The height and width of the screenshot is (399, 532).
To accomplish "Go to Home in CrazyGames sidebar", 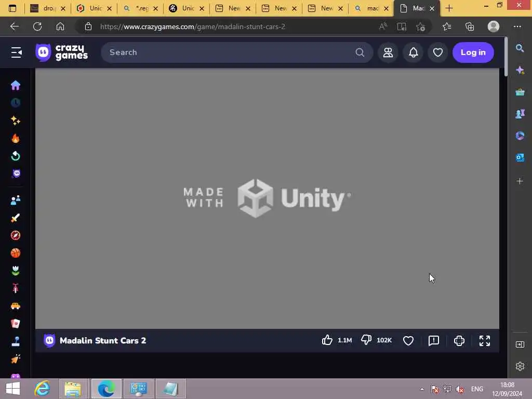I will click(x=16, y=85).
